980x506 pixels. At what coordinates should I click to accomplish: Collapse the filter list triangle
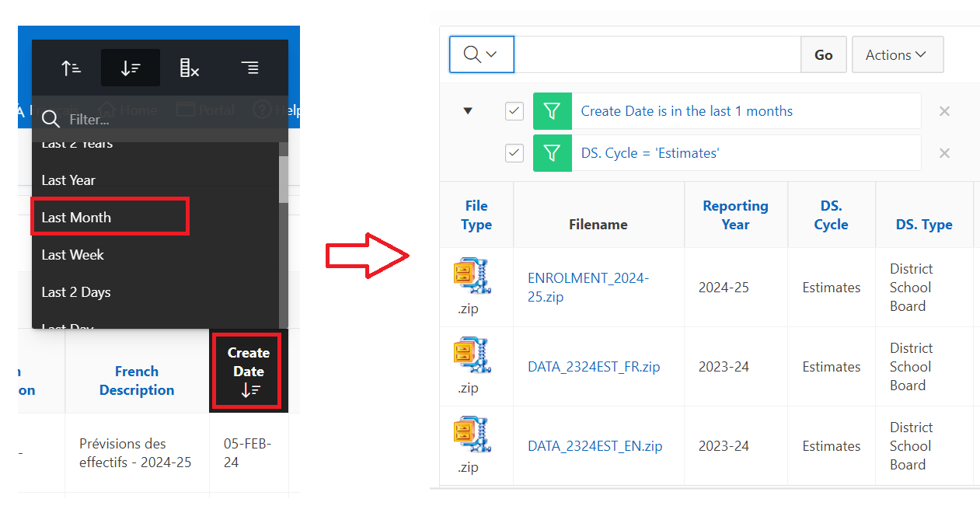tap(468, 111)
